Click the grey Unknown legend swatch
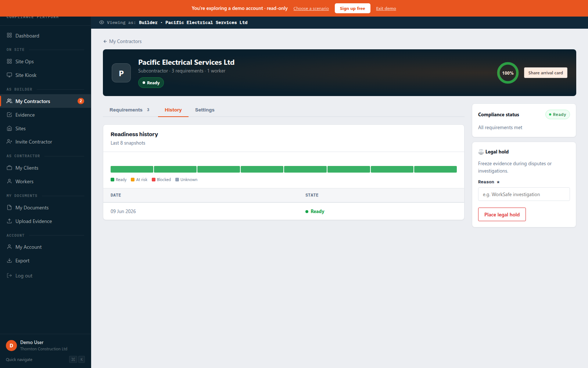 (x=177, y=180)
